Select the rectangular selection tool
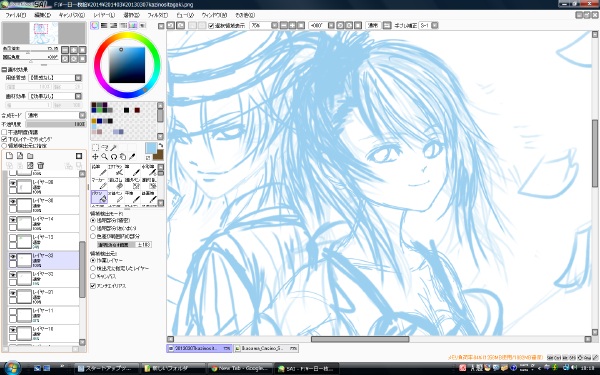Image resolution: width=600 pixels, height=375 pixels. point(95,147)
